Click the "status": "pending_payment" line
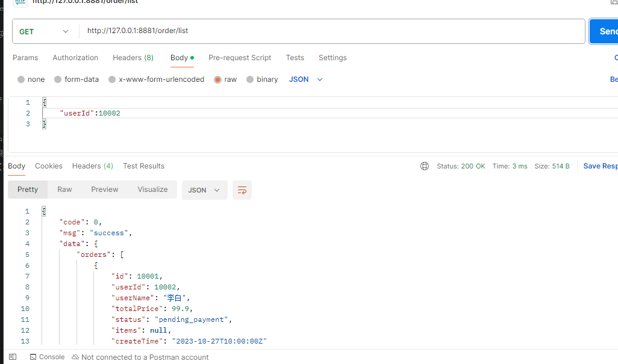The height and width of the screenshot is (364, 618). [172, 319]
